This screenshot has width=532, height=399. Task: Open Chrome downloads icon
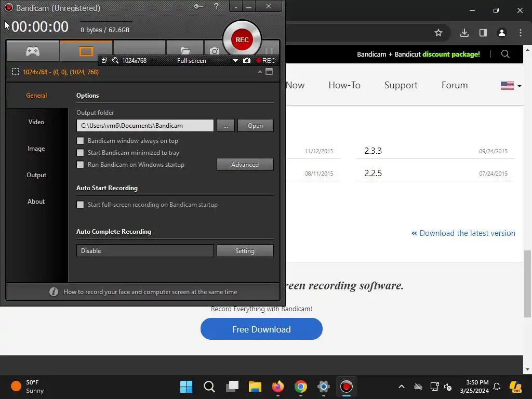pos(464,33)
